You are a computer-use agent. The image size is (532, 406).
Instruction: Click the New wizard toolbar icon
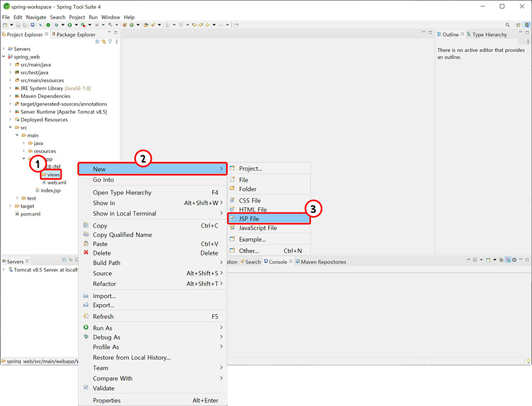pos(5,25)
